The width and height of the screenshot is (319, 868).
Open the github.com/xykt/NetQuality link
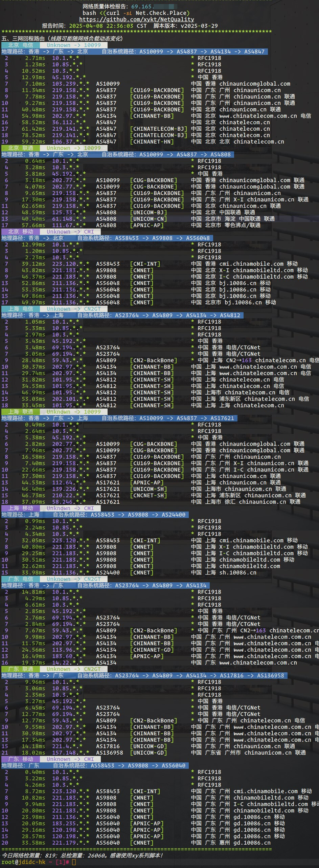(136, 19)
